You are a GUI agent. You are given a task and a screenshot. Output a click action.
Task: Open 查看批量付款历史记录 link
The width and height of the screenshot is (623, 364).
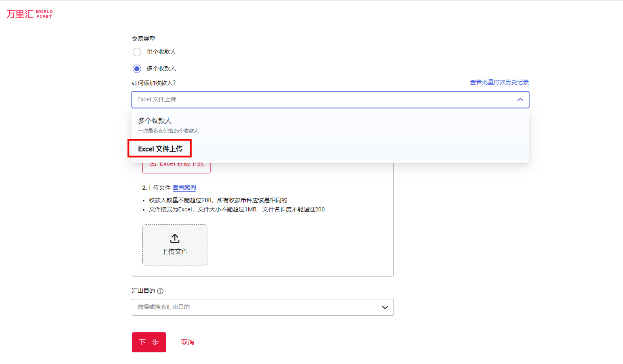point(499,82)
